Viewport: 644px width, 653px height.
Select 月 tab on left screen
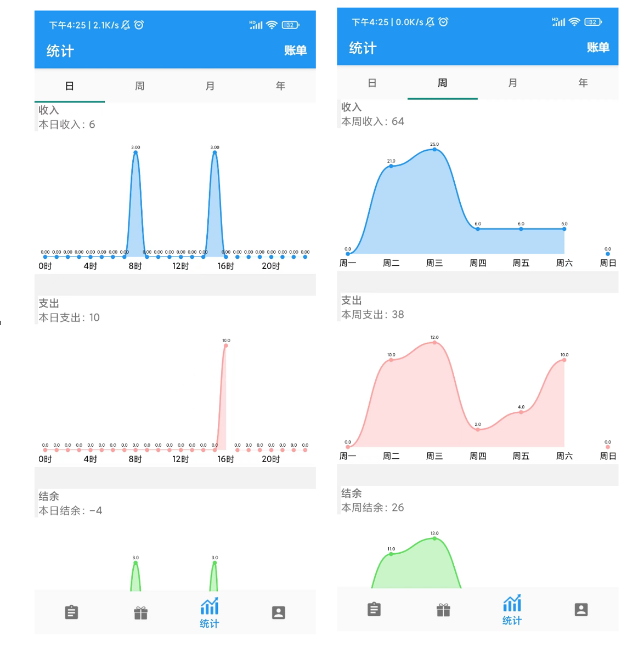[x=210, y=86]
